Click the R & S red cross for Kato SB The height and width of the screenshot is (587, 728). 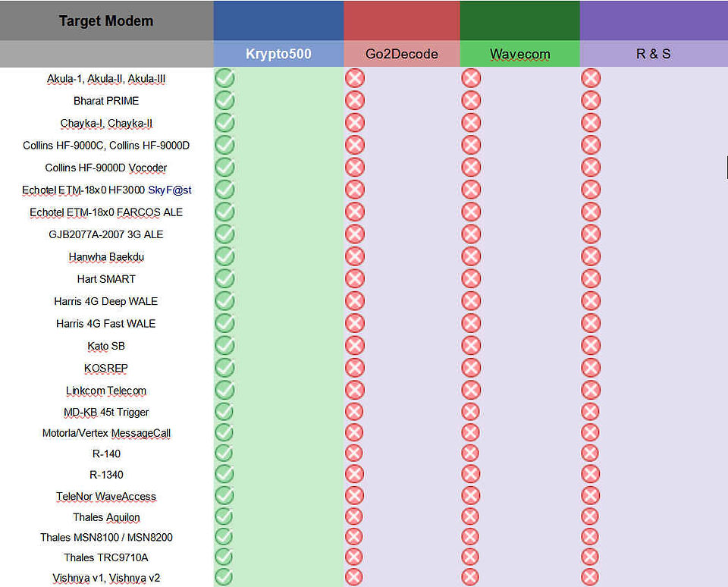pyautogui.click(x=591, y=346)
